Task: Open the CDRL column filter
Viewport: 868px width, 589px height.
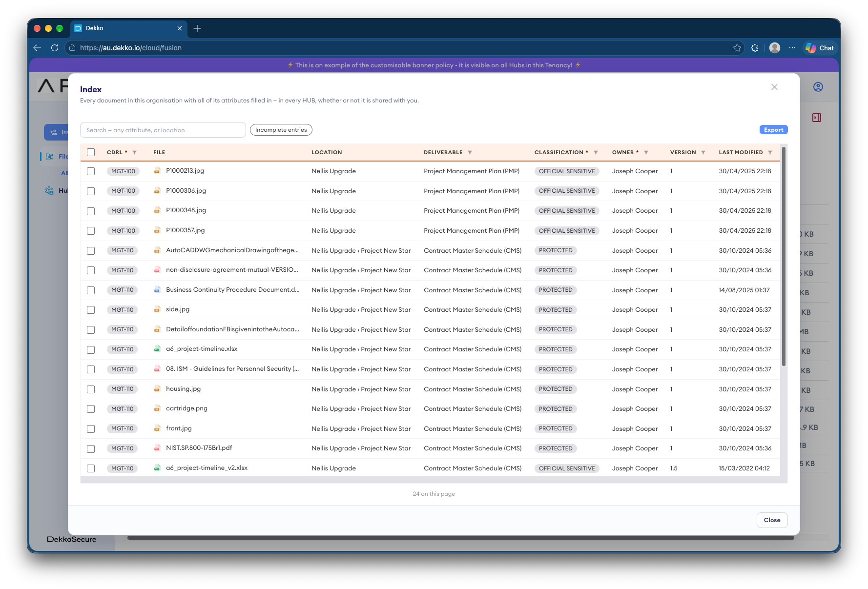Action: [x=134, y=152]
